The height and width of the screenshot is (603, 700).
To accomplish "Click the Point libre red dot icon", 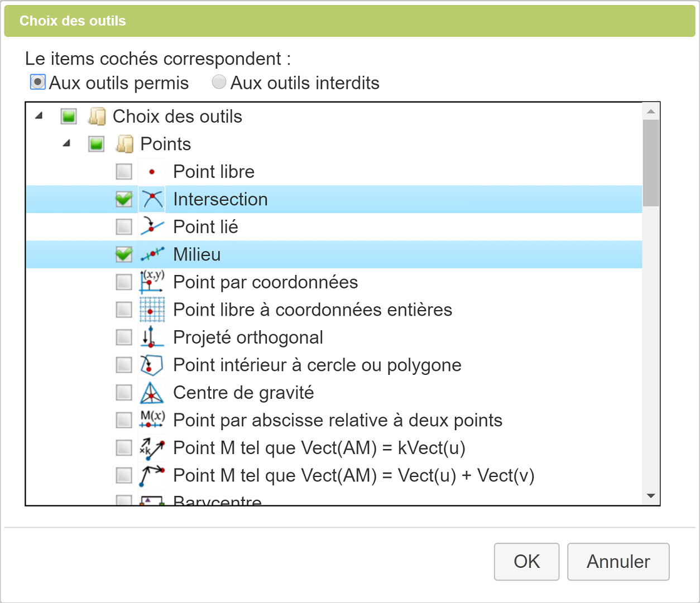I will point(152,172).
